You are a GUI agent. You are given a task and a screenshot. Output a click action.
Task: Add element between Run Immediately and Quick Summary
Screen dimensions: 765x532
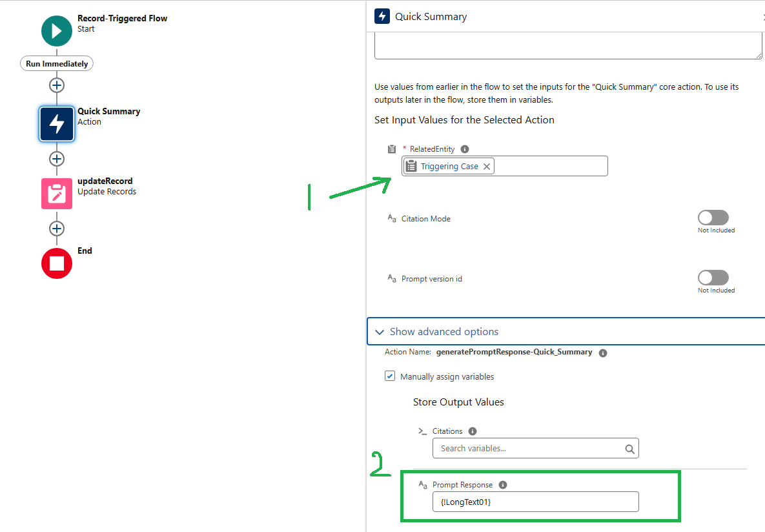click(57, 85)
